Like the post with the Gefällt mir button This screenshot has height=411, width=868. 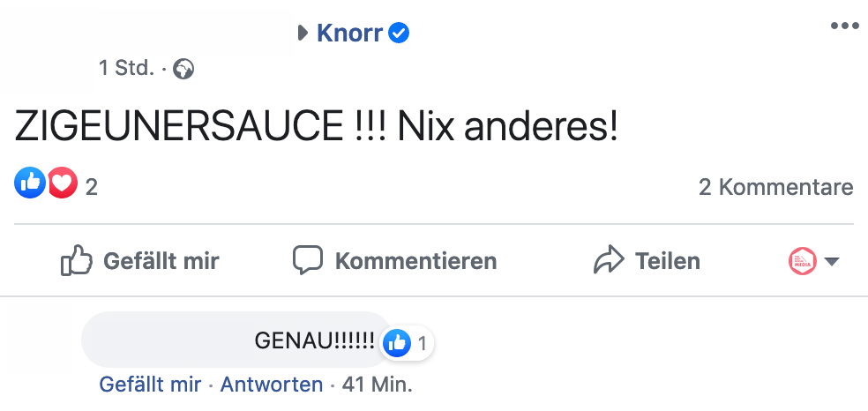139,261
